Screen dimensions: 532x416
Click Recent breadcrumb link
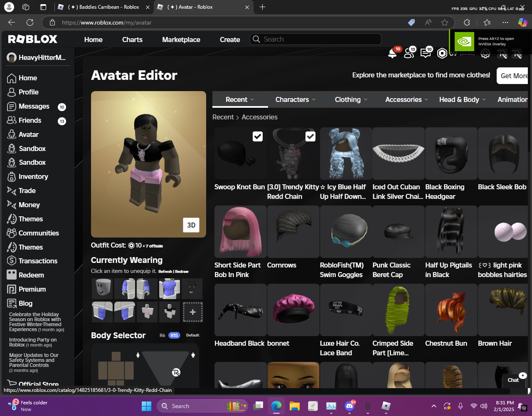(x=223, y=117)
